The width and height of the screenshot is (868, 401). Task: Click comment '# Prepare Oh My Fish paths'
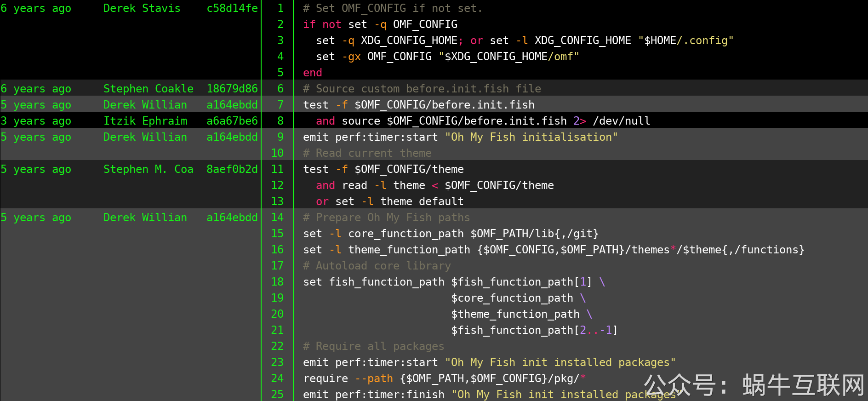click(387, 218)
